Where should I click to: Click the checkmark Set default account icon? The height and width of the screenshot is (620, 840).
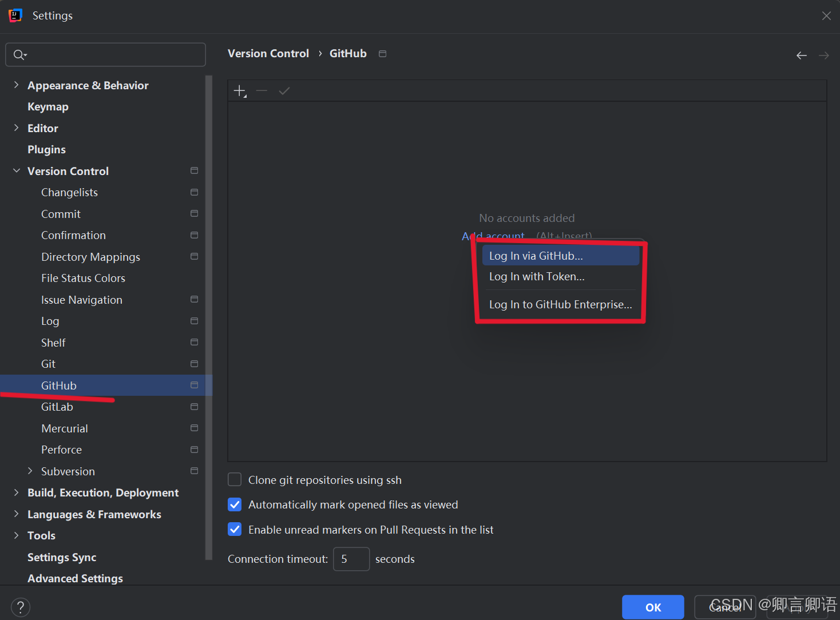pos(284,91)
